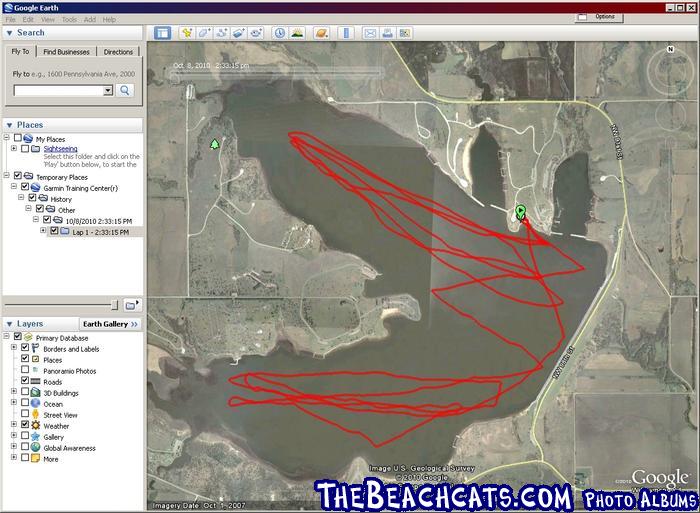700x513 pixels.
Task: Check the My Places checkbox
Action: [x=18, y=138]
